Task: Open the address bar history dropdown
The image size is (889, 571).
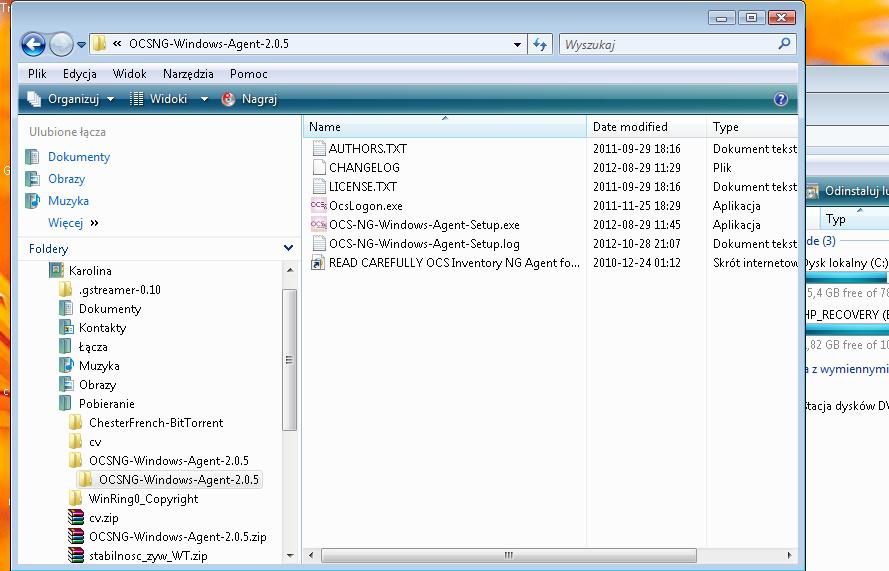Action: [517, 44]
